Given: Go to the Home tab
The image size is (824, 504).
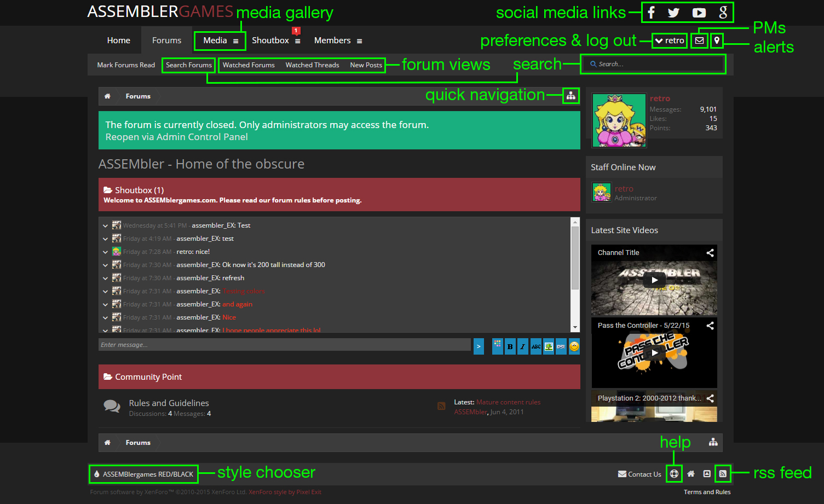Looking at the screenshot, I should point(119,40).
